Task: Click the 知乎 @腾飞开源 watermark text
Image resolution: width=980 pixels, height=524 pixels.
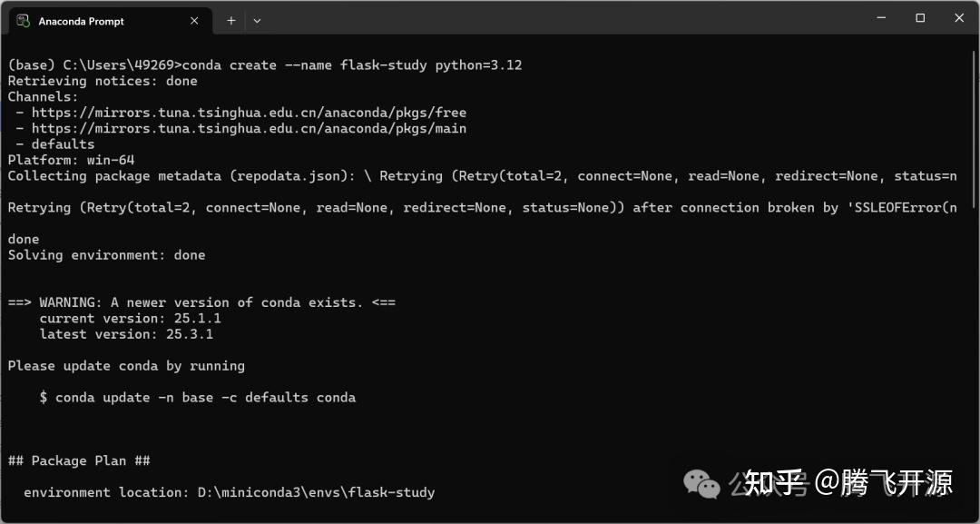Action: point(848,483)
